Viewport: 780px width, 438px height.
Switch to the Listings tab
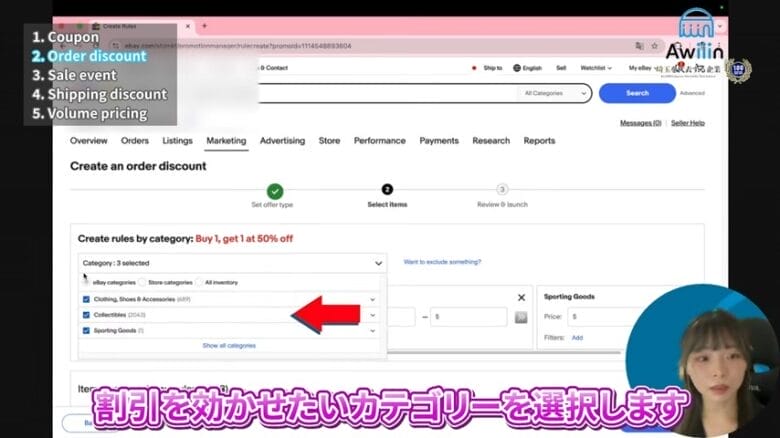[177, 141]
